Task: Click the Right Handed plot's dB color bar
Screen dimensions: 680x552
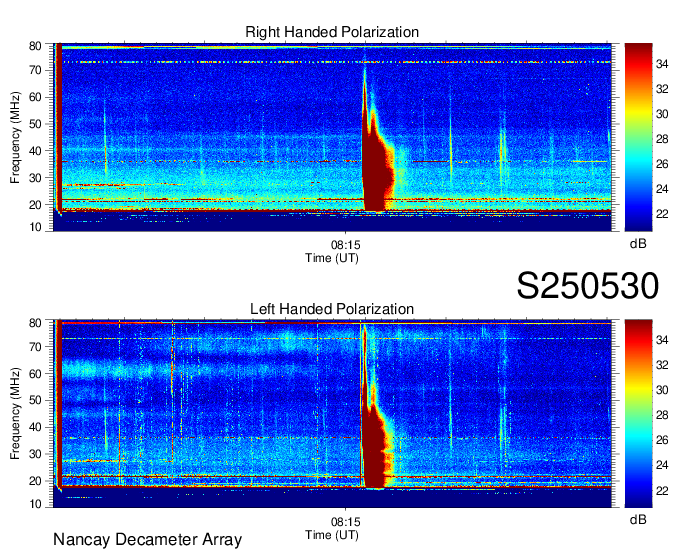Action: click(638, 137)
